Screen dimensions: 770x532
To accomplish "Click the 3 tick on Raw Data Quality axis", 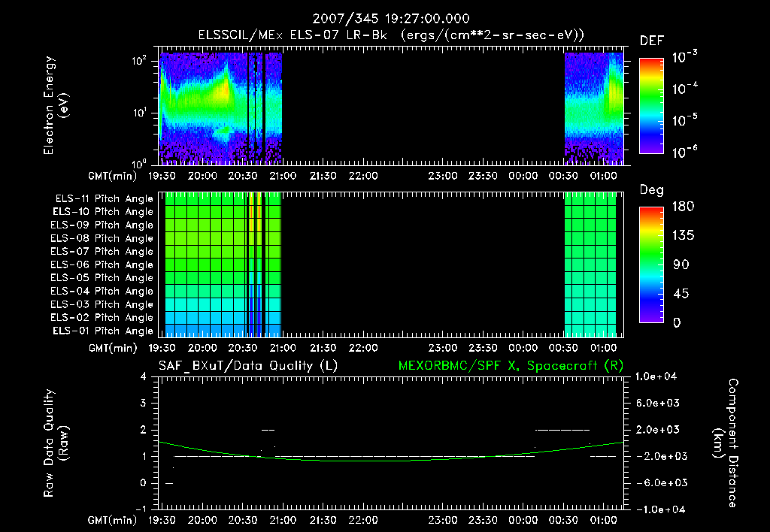I will [144, 403].
